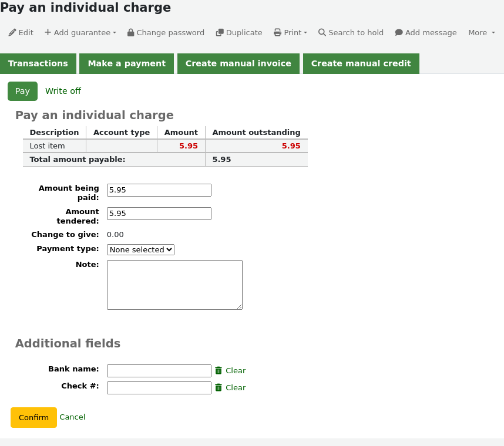Click the speech bubble Add message icon
The image size is (504, 446).
tap(399, 32)
